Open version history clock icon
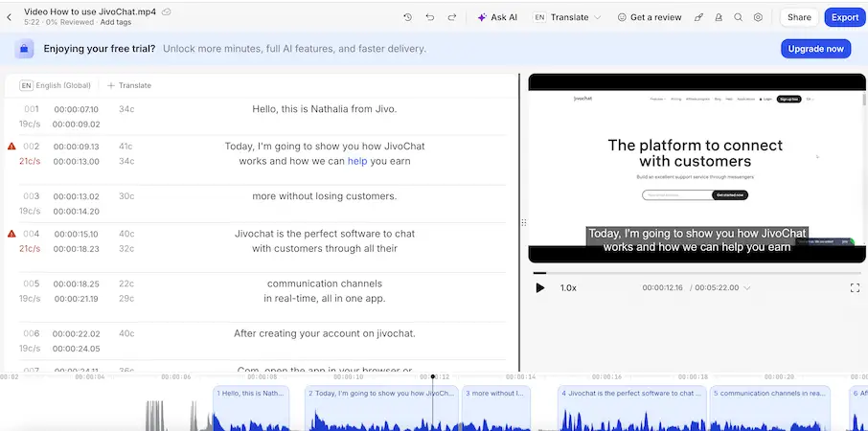The height and width of the screenshot is (431, 868). pyautogui.click(x=407, y=17)
